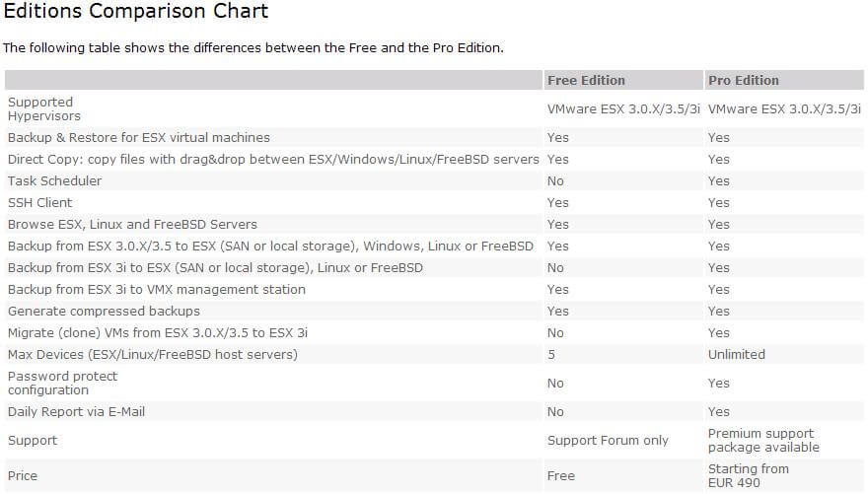Click the Task Scheduler feature label
Image resolution: width=868 pixels, height=494 pixels.
[x=54, y=180]
